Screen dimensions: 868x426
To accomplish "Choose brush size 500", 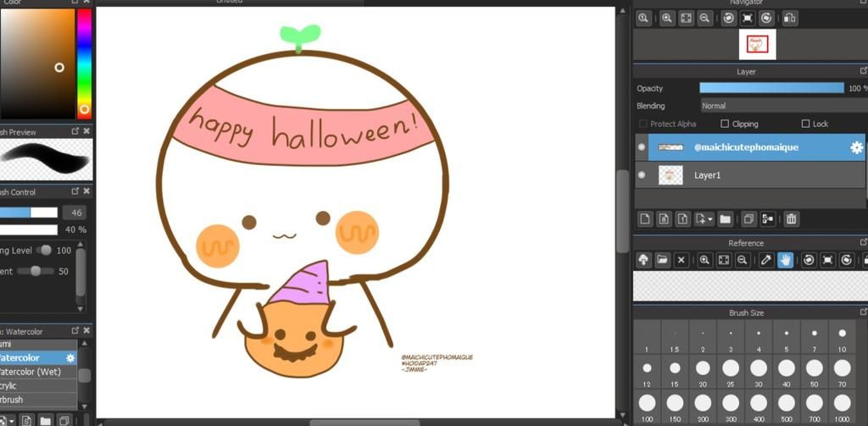I will 786,407.
